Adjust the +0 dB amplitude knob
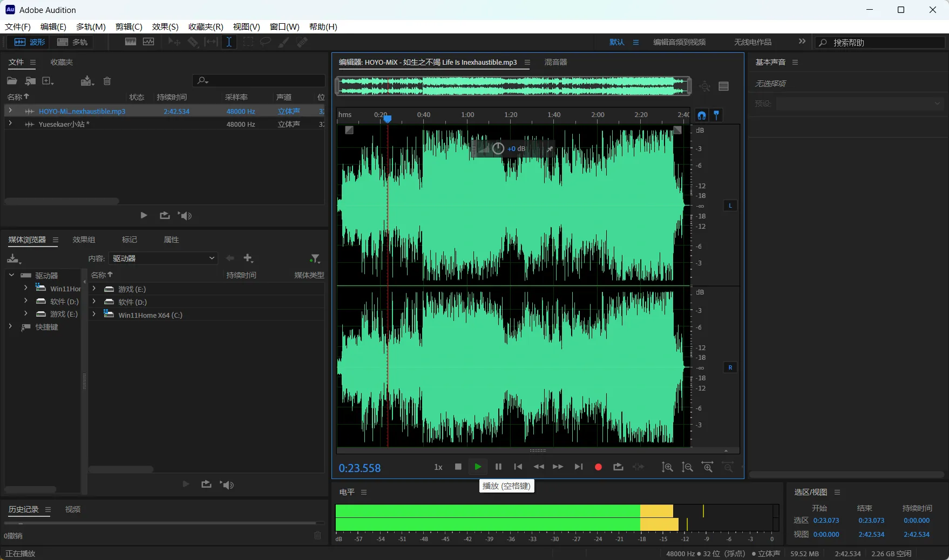The width and height of the screenshot is (949, 560). pos(498,148)
